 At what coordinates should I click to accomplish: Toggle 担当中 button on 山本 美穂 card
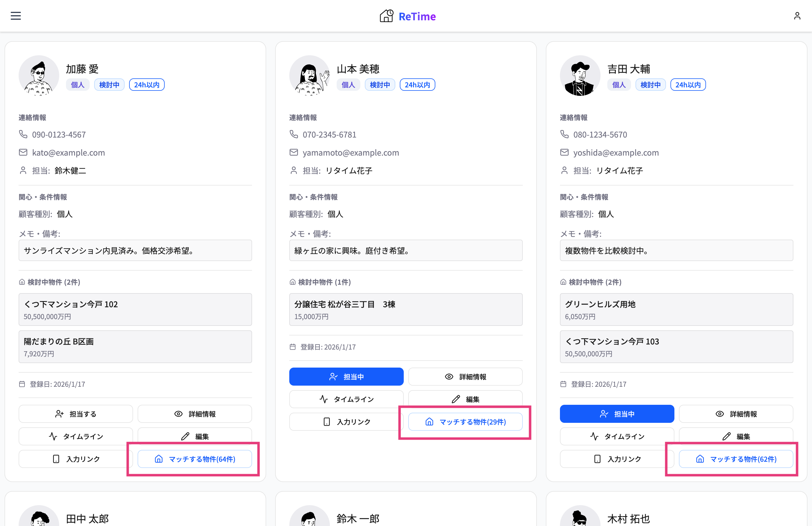tap(346, 377)
